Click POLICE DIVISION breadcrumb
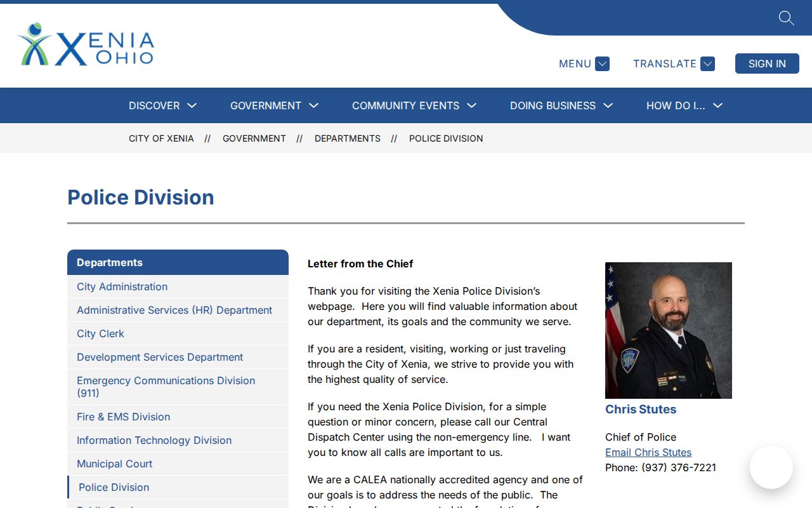812x508 pixels. click(446, 138)
